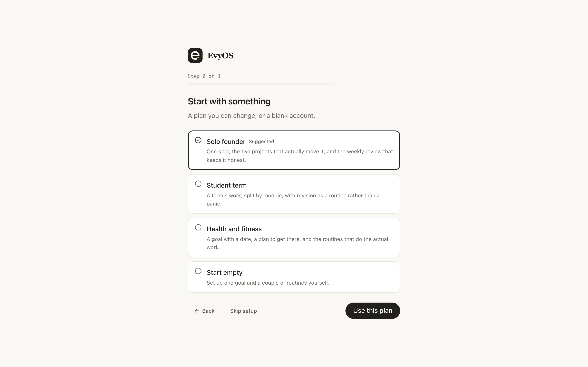Click the EvyOS brand name text

220,56
